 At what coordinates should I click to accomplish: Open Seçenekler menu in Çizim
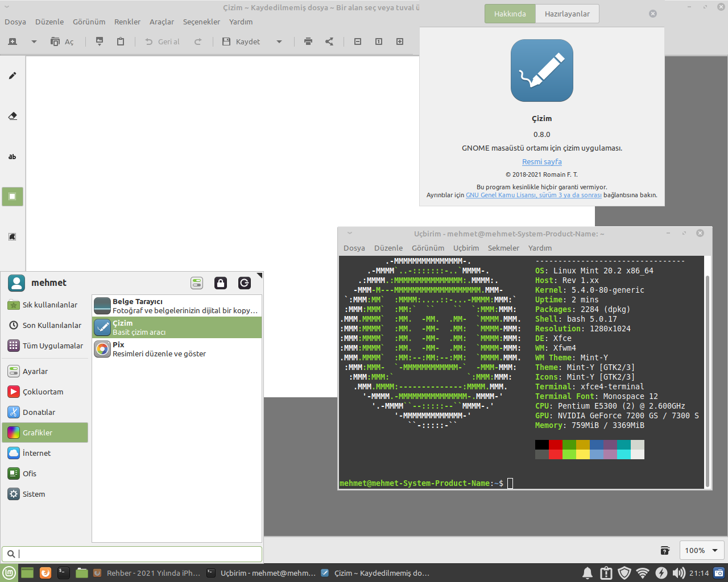click(201, 22)
